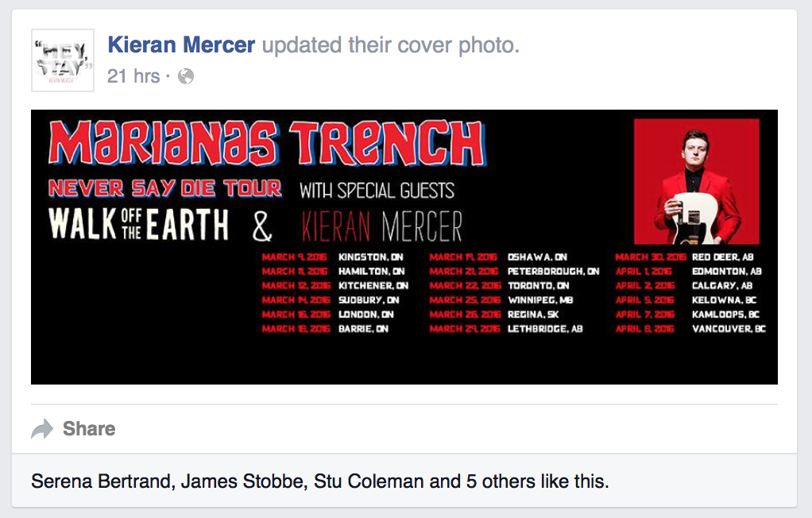This screenshot has height=518, width=812.
Task: Click the Never Say Die Tour text
Action: point(165,188)
